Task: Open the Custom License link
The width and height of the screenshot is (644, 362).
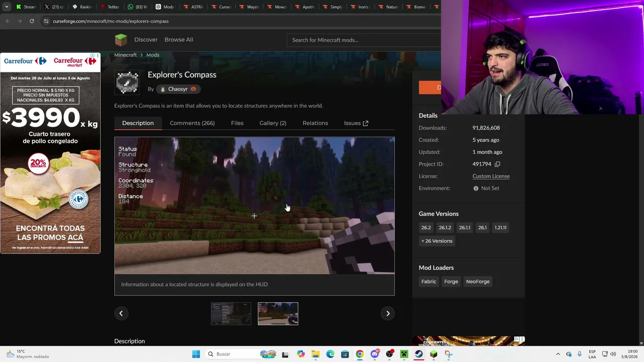Action: [491, 176]
